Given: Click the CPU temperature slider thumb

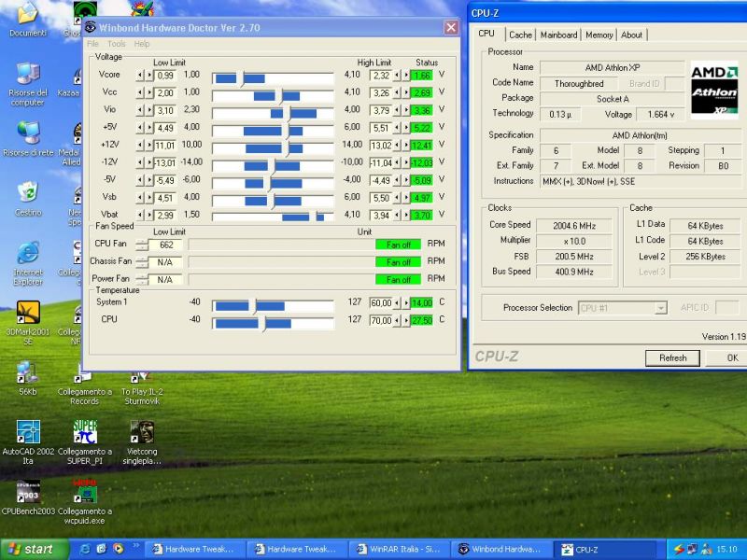Looking at the screenshot, I should click(x=263, y=324).
